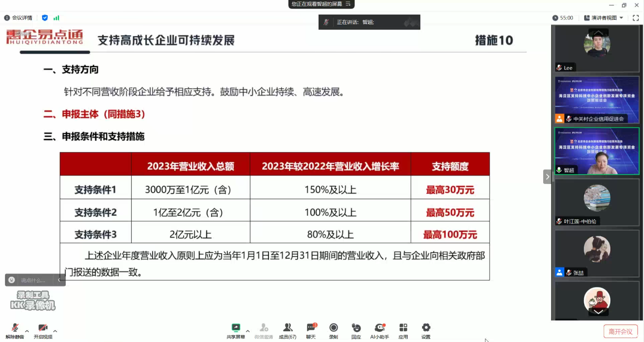Viewport: 644px width, 342px height.
Task: Click the 共享屏幕 share screen icon
Action: click(x=236, y=330)
